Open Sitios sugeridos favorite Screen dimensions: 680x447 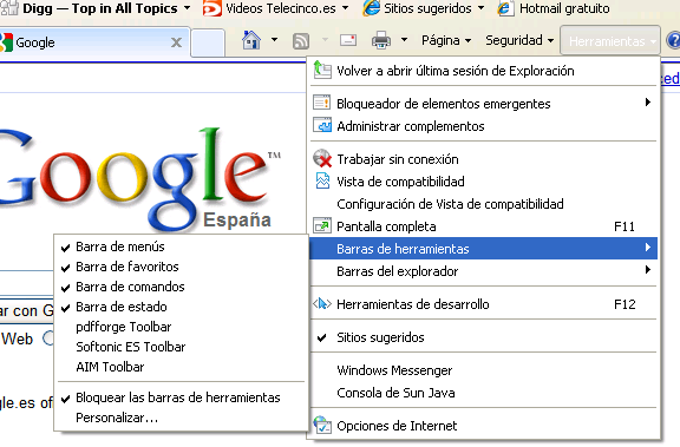[x=423, y=8]
